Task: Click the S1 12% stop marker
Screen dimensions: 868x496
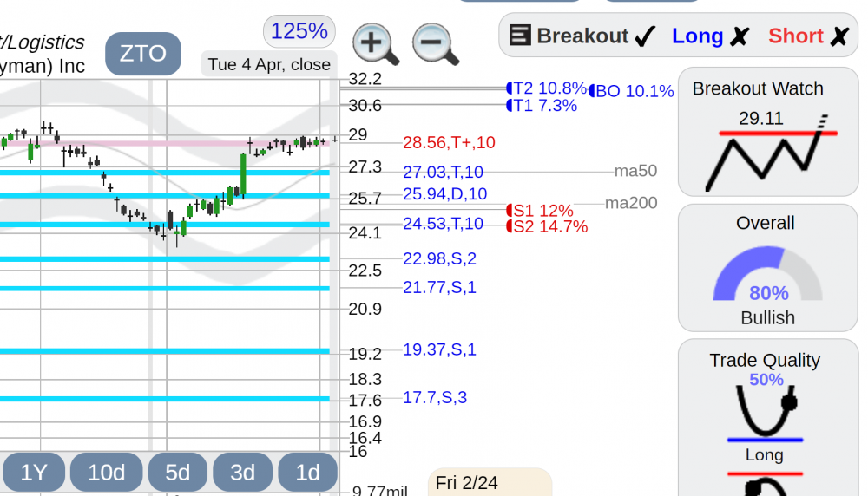Action: [540, 211]
